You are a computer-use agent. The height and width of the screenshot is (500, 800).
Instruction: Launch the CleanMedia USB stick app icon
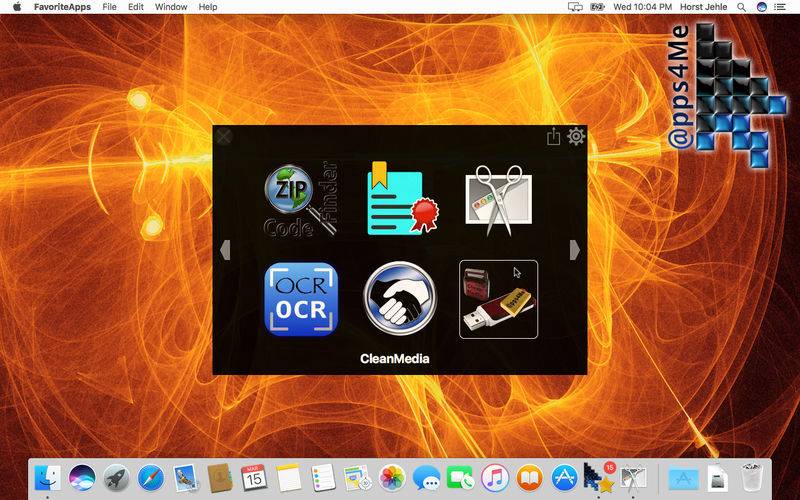[498, 299]
